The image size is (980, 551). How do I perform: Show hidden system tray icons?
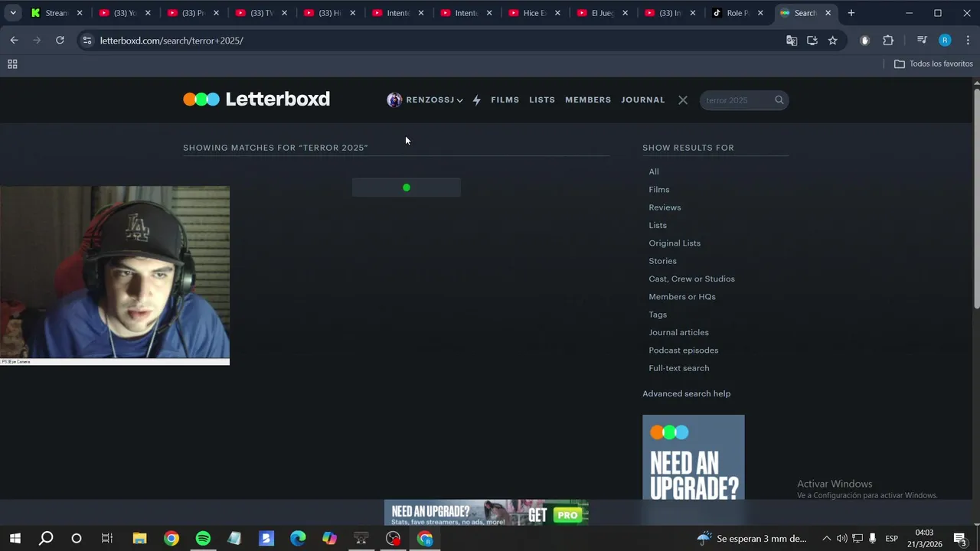(x=826, y=539)
